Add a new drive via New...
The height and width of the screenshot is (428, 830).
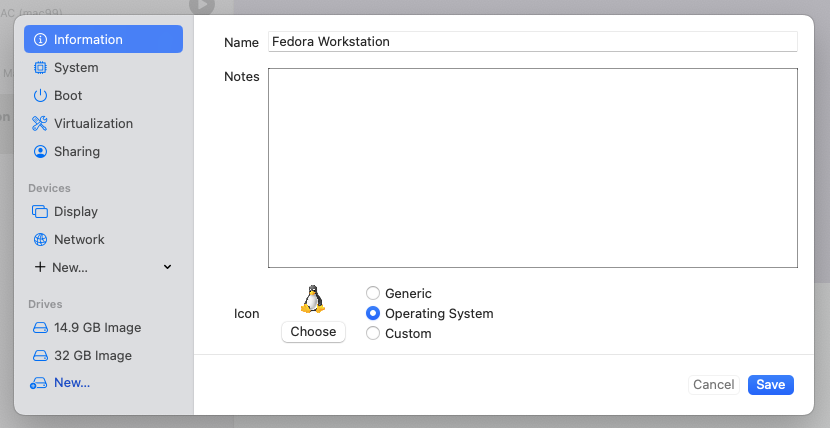[x=71, y=383]
